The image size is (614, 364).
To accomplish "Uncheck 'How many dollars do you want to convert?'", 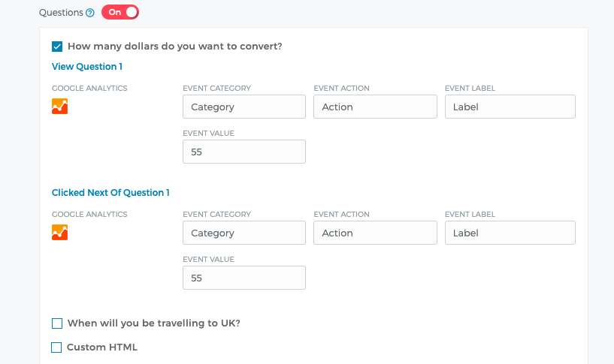I will (57, 47).
